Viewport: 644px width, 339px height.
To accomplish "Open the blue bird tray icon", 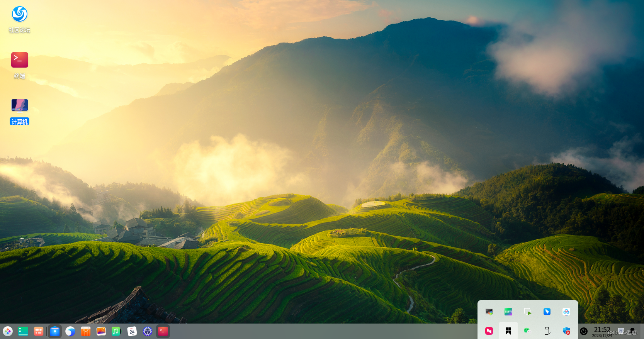I will pos(547,312).
